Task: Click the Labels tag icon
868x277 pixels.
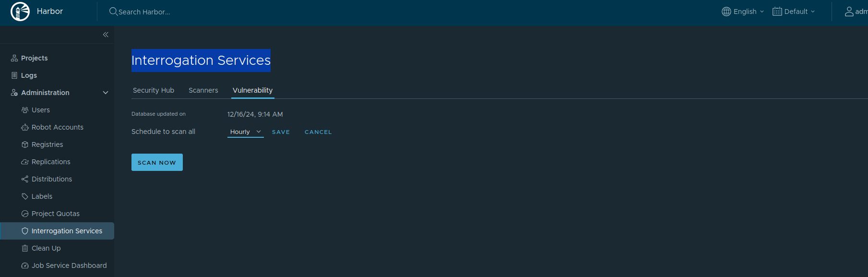Action: coord(25,196)
